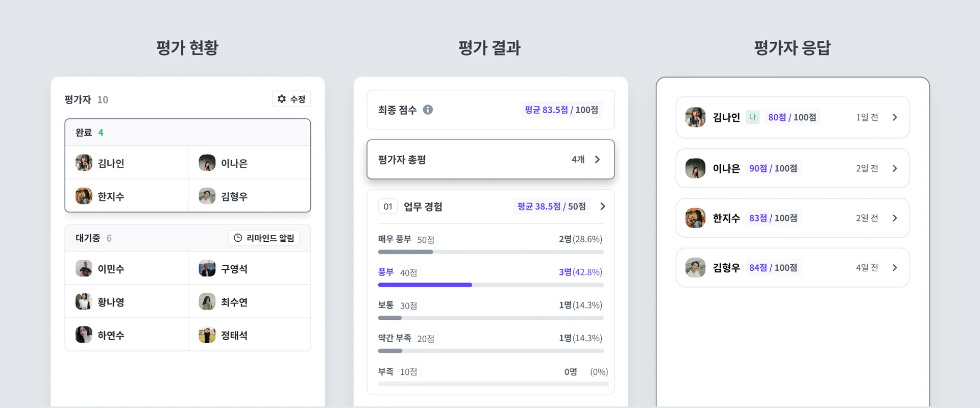980x408 pixels.
Task: Click the clock icon beside 리마인드 알림
Action: pos(237,237)
